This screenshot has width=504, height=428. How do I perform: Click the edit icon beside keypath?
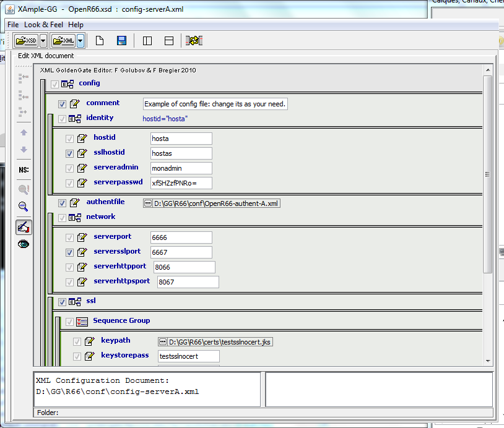point(90,341)
